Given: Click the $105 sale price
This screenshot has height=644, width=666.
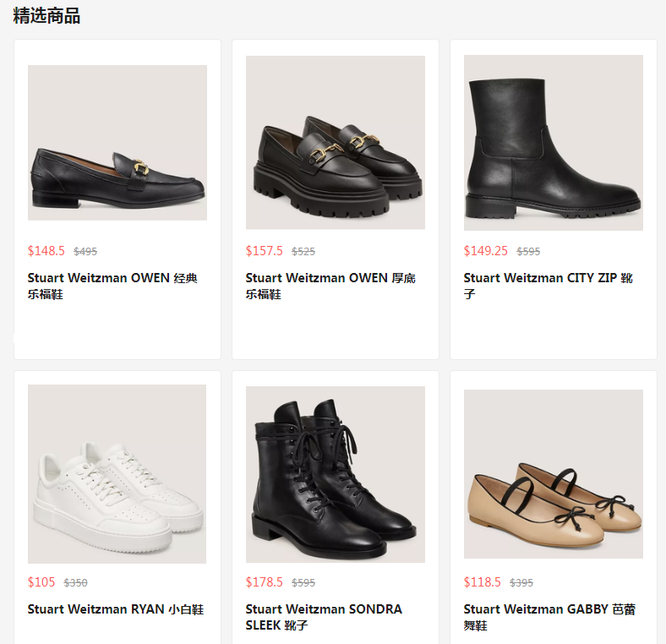Looking at the screenshot, I should point(41,582).
